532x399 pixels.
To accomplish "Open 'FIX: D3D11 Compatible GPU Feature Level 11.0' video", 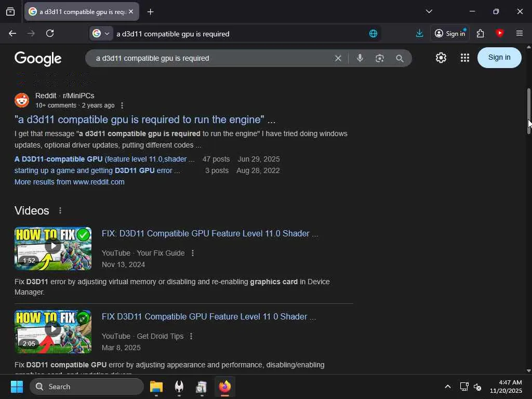I will click(x=210, y=233).
